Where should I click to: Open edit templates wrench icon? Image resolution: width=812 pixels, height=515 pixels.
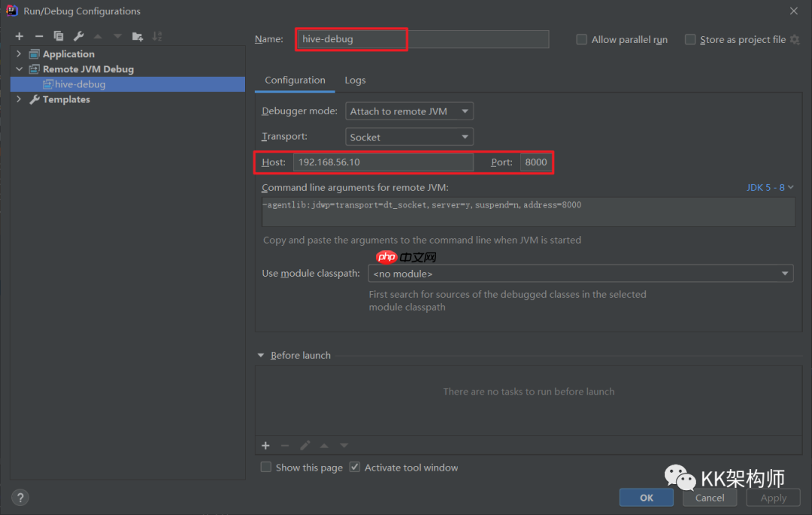click(78, 36)
